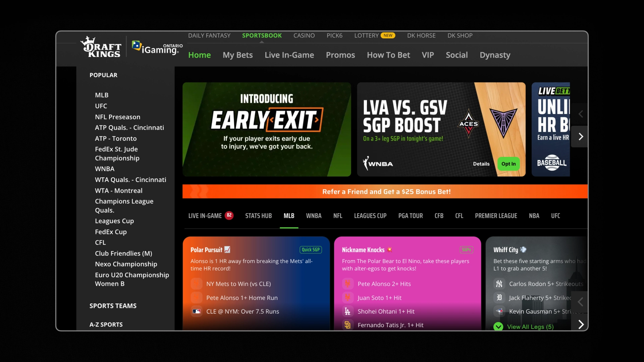Go back in bet cards with left arrow
The image size is (644, 362).
[x=581, y=302]
